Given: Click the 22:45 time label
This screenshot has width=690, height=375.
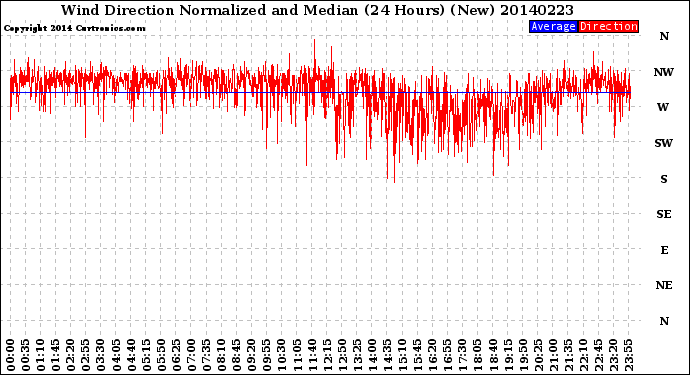Looking at the screenshot, I should pos(598,355).
